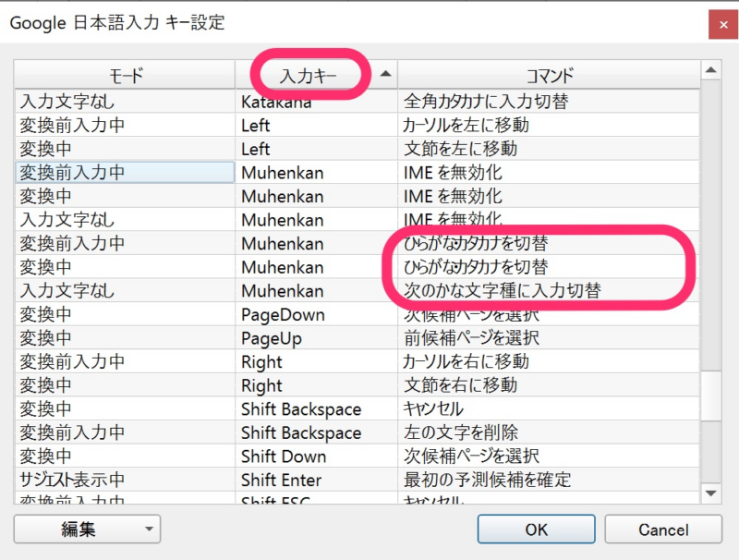Select the 文節を右に移動 command cell
This screenshot has width=739, height=560.
coord(549,385)
